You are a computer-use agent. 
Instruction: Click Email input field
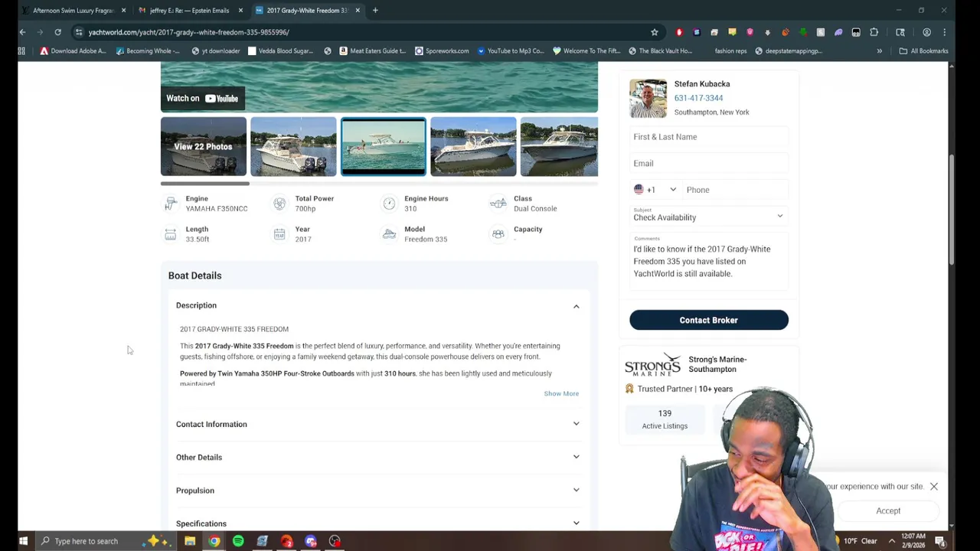(x=709, y=163)
